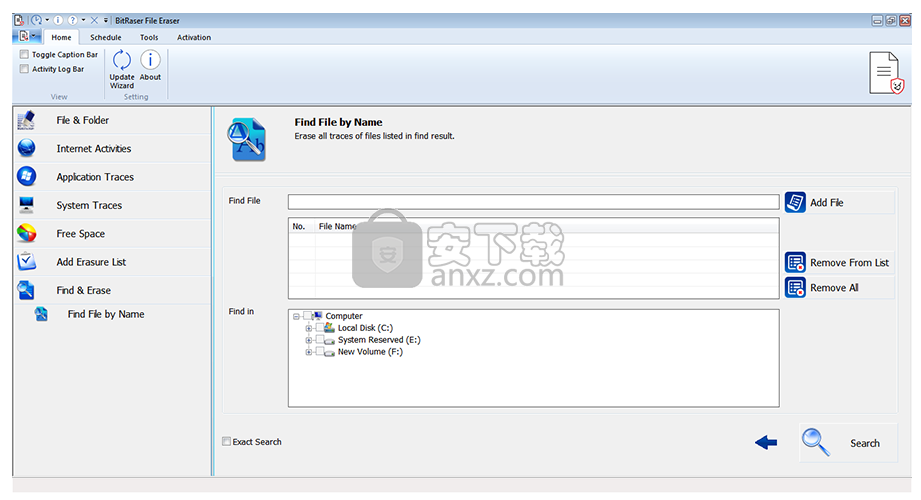Open the BitRaser application menu button
Screen dimensions: 921x500
(26, 36)
